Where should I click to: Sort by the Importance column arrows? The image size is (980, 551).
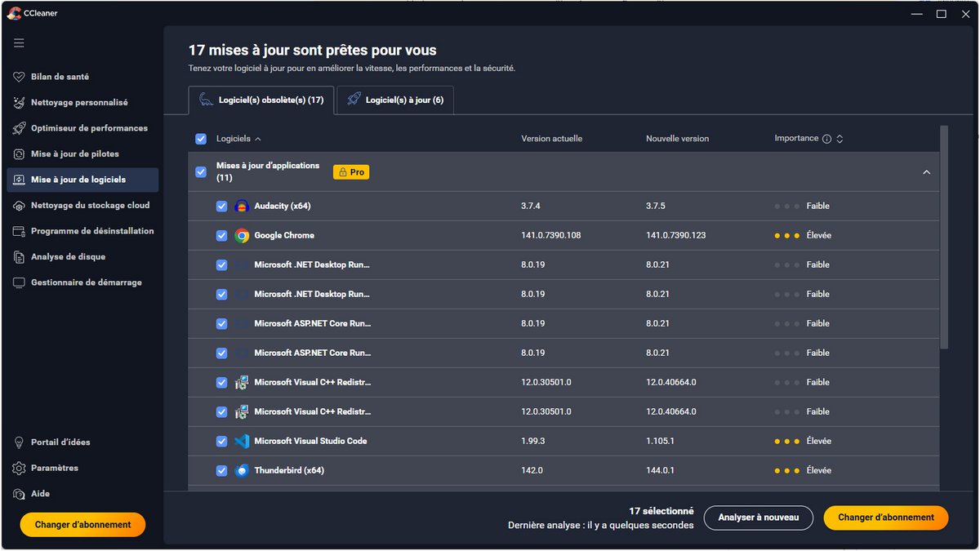point(840,139)
